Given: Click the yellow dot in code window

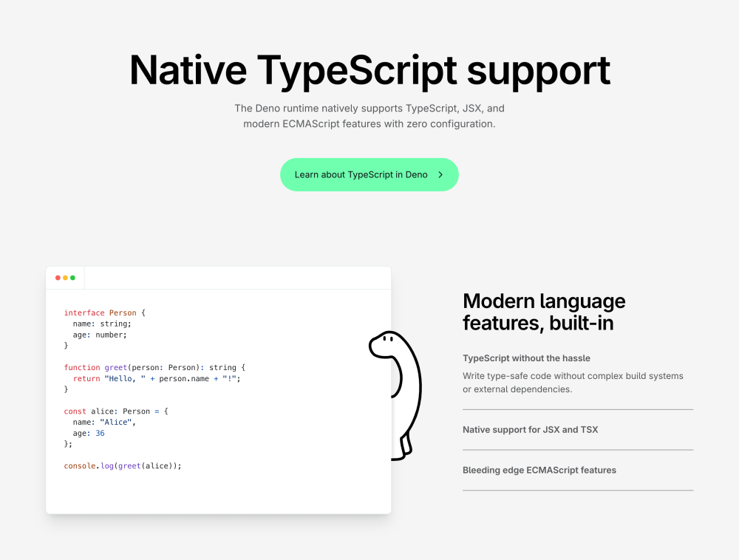Looking at the screenshot, I should coord(66,278).
